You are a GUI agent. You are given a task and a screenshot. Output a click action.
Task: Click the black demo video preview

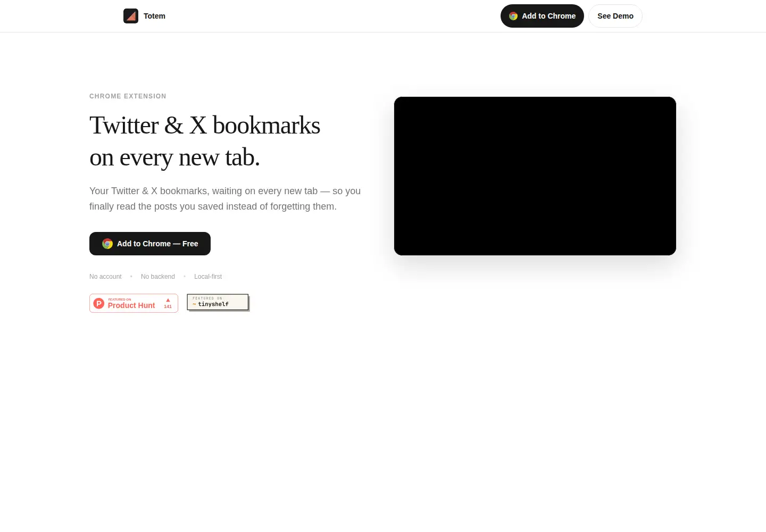click(535, 176)
